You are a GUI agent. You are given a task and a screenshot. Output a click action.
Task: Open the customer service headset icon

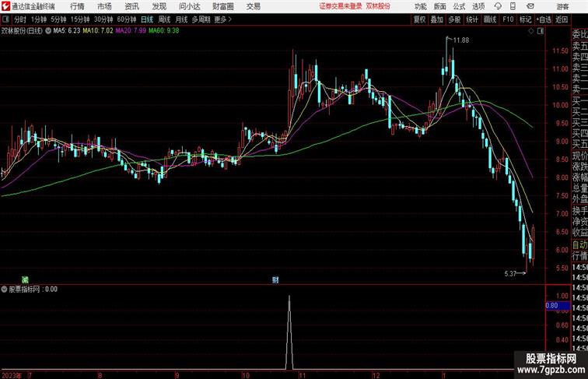click(498, 6)
